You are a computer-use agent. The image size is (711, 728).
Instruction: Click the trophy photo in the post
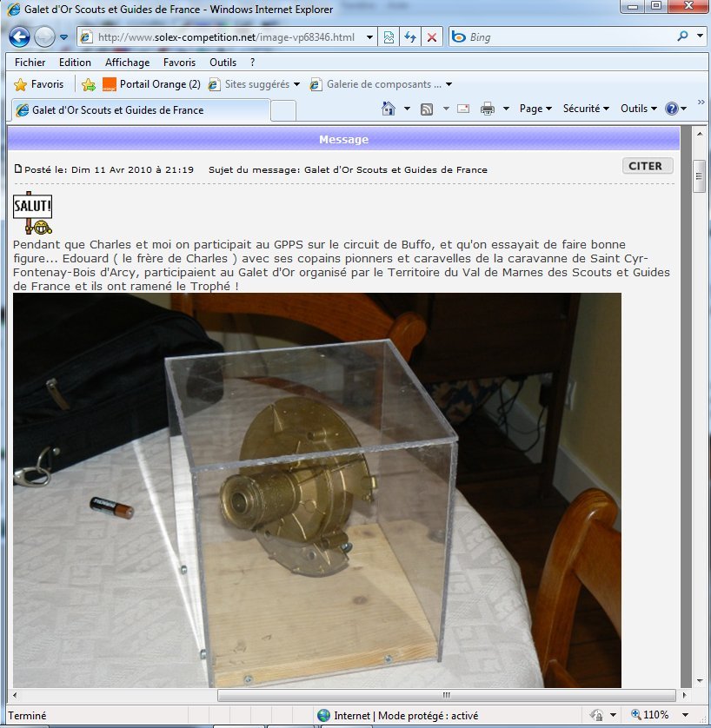(316, 490)
